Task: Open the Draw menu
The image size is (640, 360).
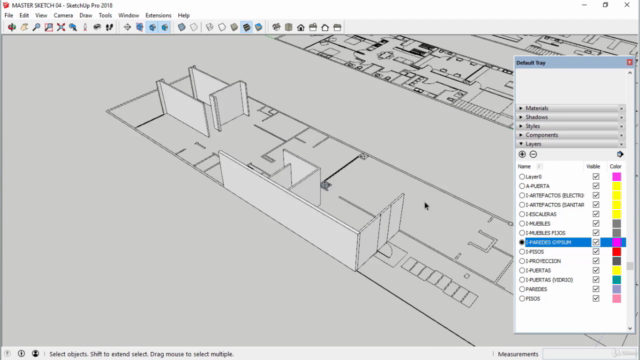Action: 86,16
